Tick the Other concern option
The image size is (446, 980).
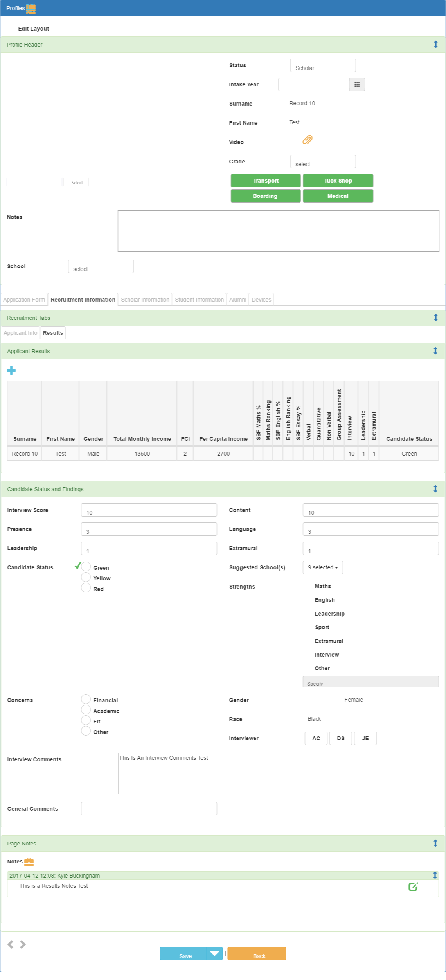point(86,731)
